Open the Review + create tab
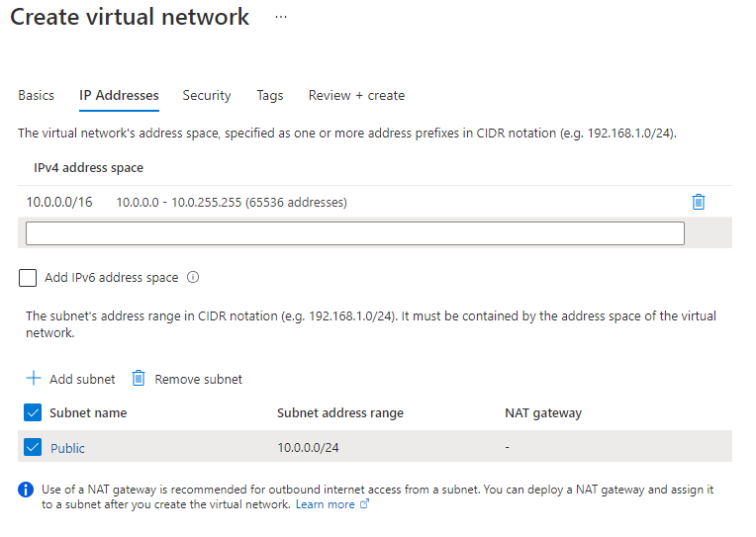Image resolution: width=756 pixels, height=537 pixels. (357, 96)
